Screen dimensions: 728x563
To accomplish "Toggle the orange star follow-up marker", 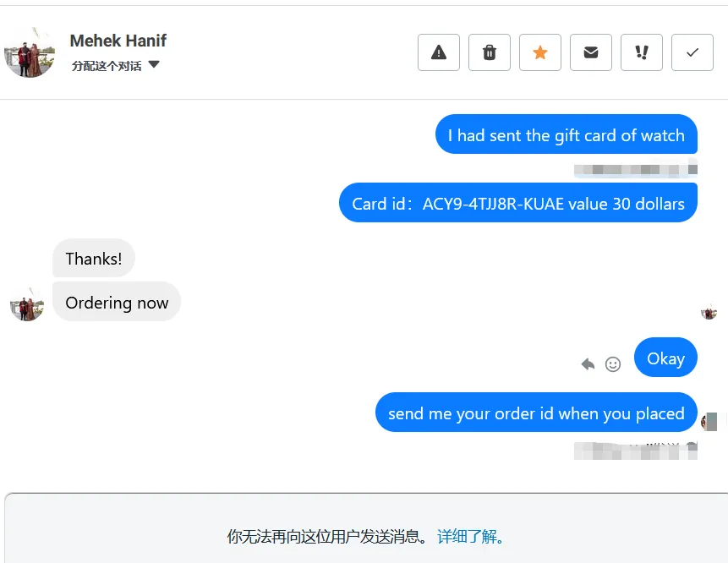I will pyautogui.click(x=540, y=52).
